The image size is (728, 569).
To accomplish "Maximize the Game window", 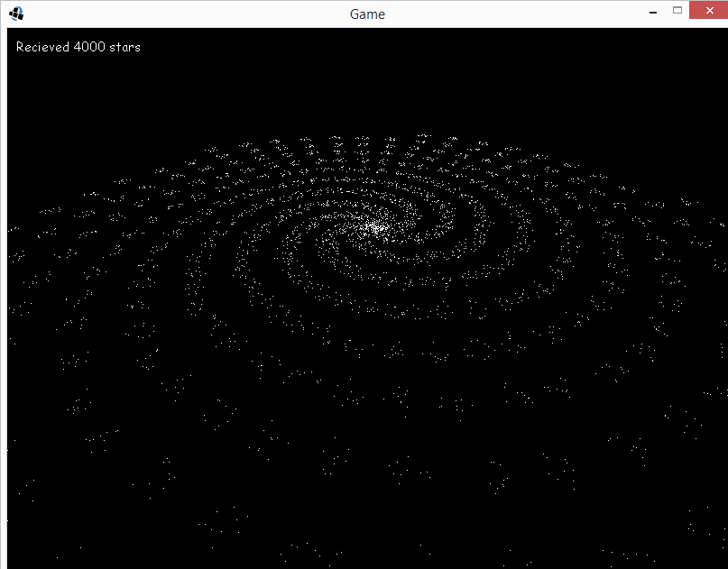I will (x=677, y=10).
